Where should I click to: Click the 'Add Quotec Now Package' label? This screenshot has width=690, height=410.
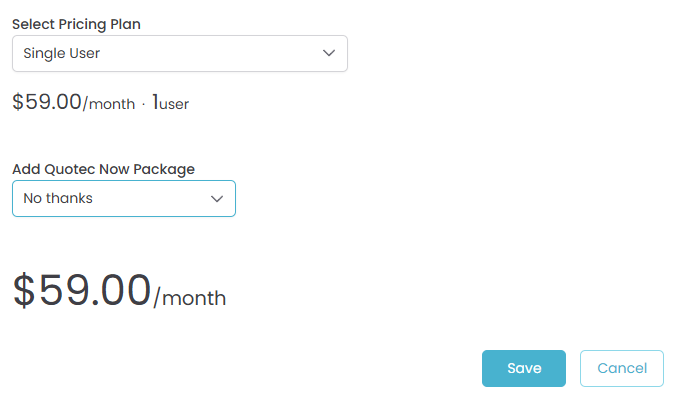tap(103, 169)
